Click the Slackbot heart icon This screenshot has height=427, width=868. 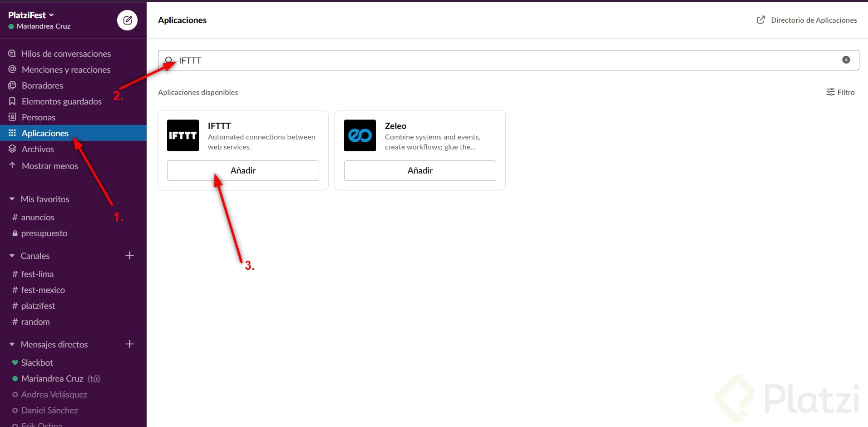tap(15, 362)
